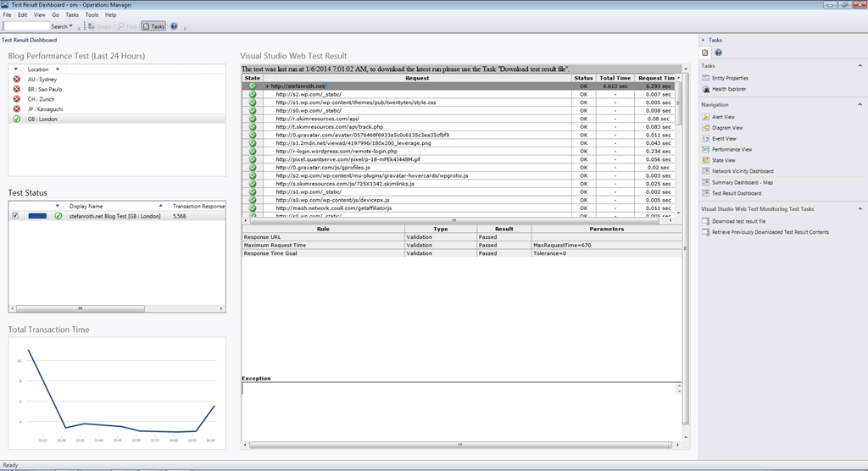Image resolution: width=868 pixels, height=471 pixels.
Task: Expand the http://stefanroth.net/ request plus sign
Action: click(x=267, y=86)
